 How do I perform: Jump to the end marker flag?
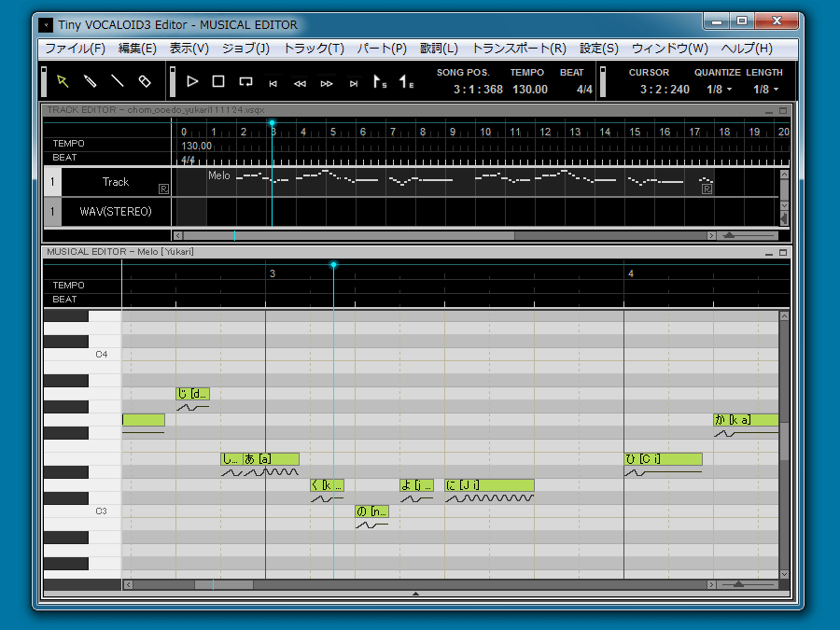point(406,82)
